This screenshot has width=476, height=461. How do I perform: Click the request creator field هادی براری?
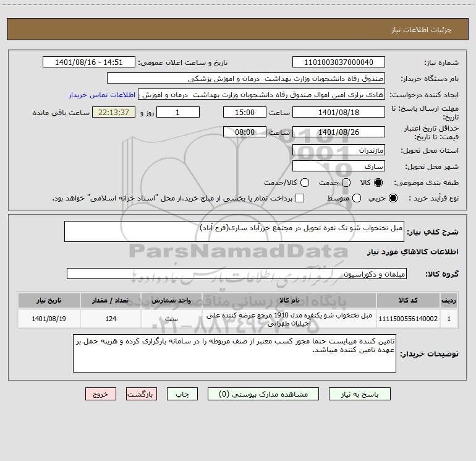(x=261, y=95)
